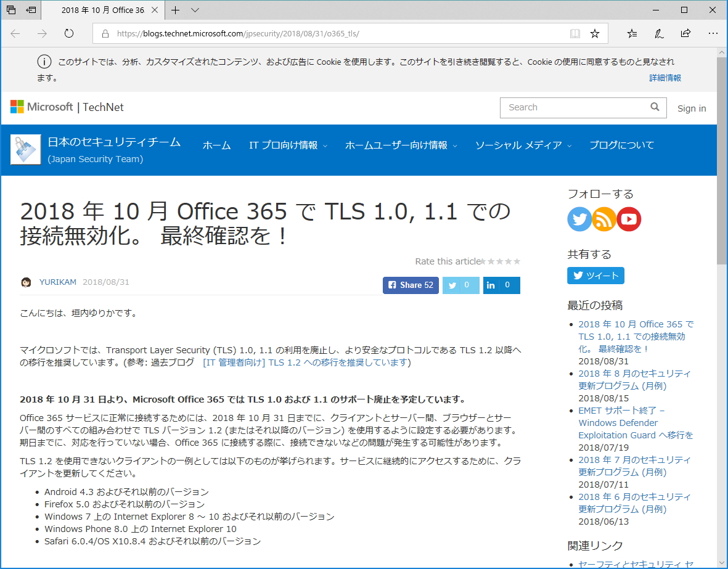Image resolution: width=728 pixels, height=569 pixels.
Task: Click the ツイート button
Action: [x=595, y=276]
